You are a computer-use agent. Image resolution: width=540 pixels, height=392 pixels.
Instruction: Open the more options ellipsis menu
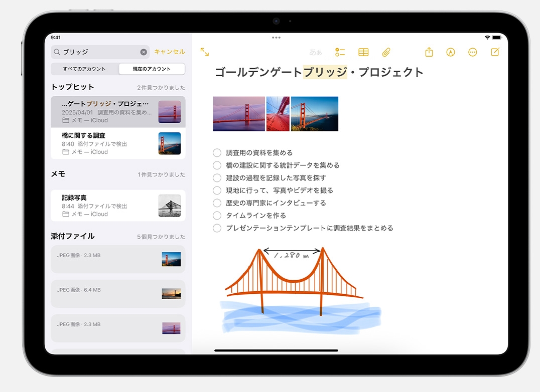click(x=472, y=52)
